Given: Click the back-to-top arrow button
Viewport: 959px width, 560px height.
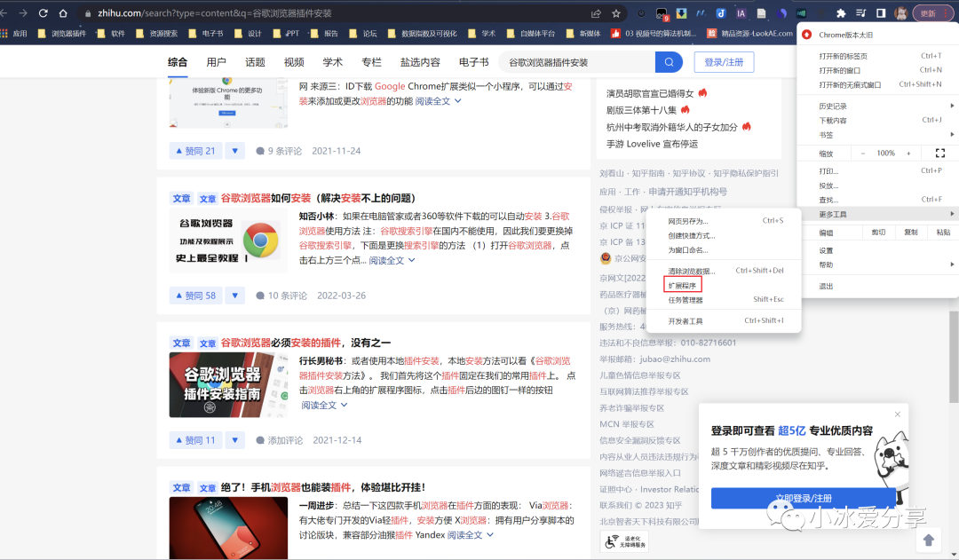Looking at the screenshot, I should pyautogui.click(x=929, y=540).
